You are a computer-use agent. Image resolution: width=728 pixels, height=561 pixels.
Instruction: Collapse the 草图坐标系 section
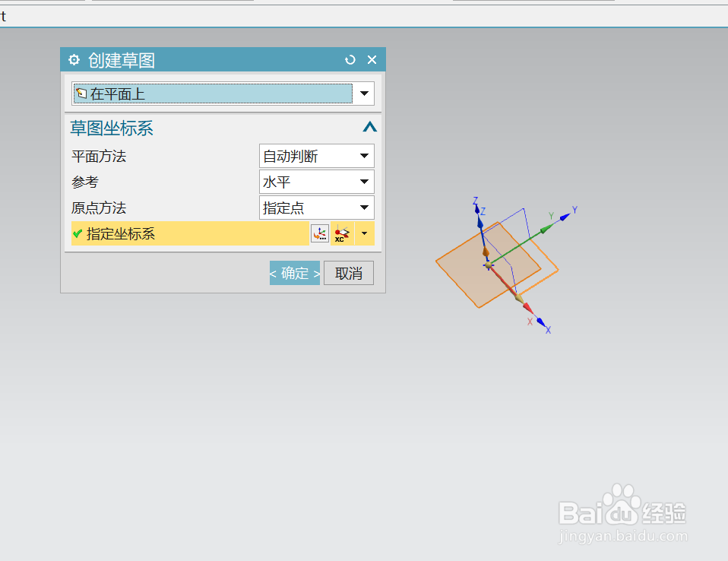coord(369,127)
